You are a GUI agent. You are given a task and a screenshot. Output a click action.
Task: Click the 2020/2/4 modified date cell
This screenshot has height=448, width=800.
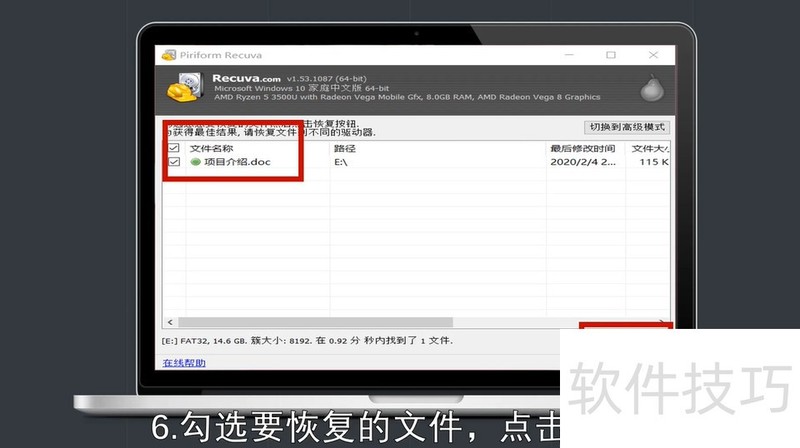coord(583,162)
